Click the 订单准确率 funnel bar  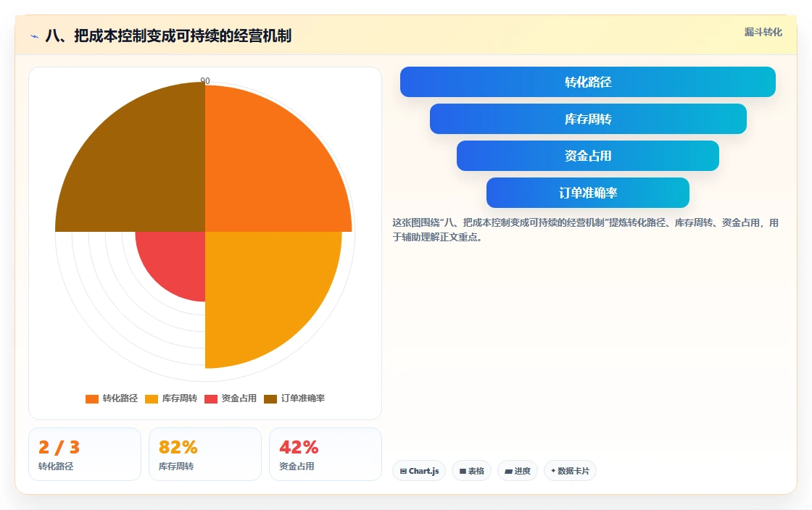pyautogui.click(x=588, y=193)
